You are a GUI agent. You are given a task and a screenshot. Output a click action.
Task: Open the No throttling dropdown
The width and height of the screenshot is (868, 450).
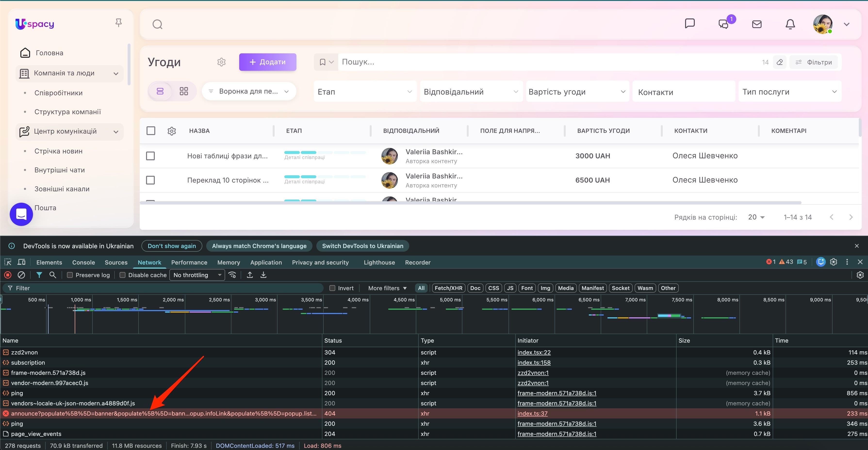pos(197,275)
